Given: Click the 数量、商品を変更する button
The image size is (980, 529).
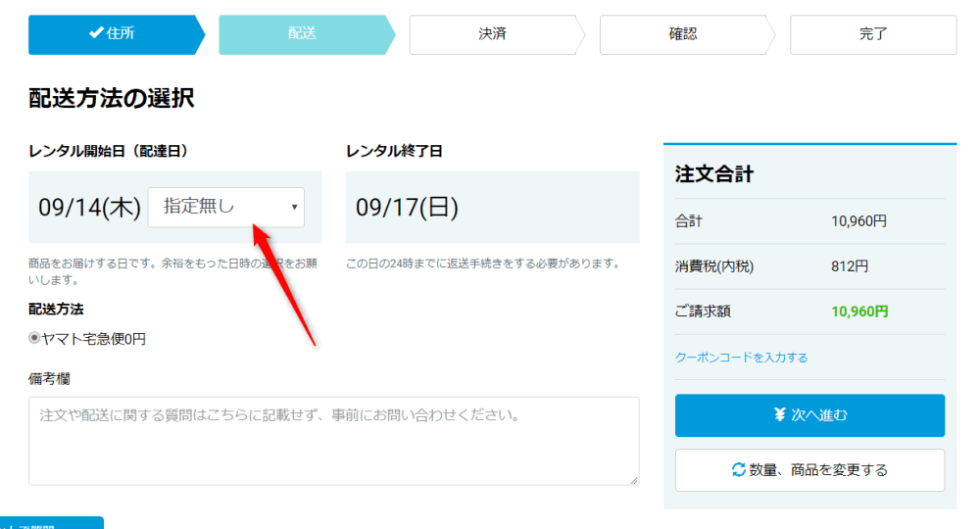Looking at the screenshot, I should pyautogui.click(x=810, y=470).
